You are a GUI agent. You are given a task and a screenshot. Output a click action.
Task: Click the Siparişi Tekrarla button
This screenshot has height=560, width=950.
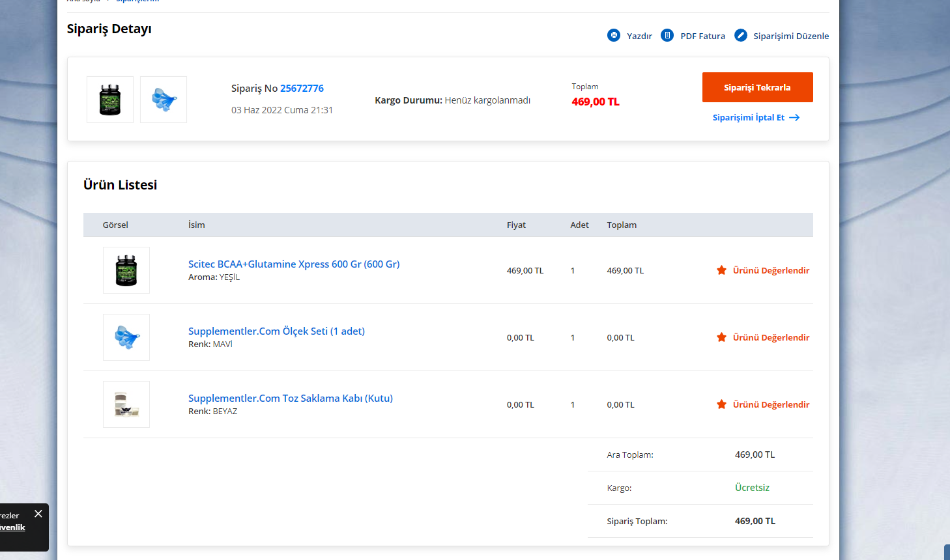757,87
